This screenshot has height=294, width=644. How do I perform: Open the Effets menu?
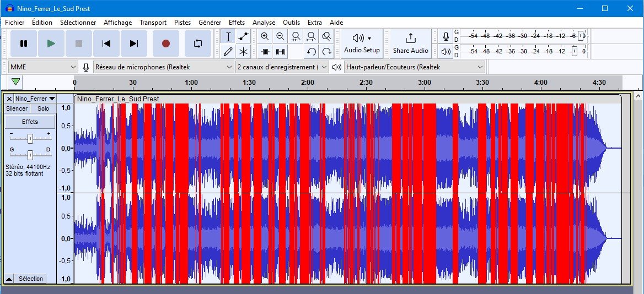237,23
